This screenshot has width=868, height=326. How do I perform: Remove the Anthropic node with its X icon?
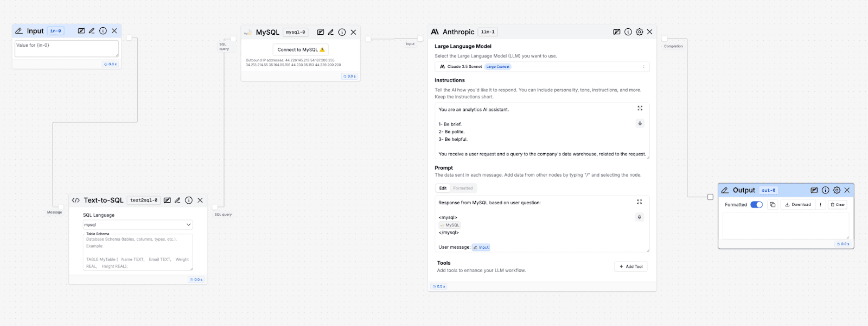pos(650,32)
